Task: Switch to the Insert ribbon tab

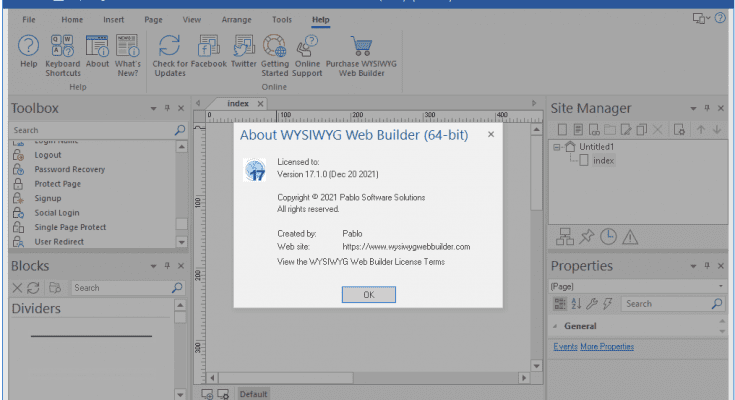Action: (113, 20)
